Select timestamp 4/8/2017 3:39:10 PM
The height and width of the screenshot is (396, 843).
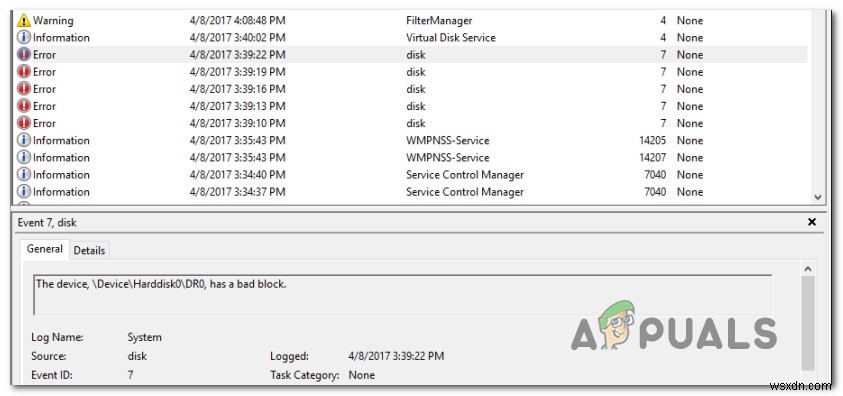(237, 124)
